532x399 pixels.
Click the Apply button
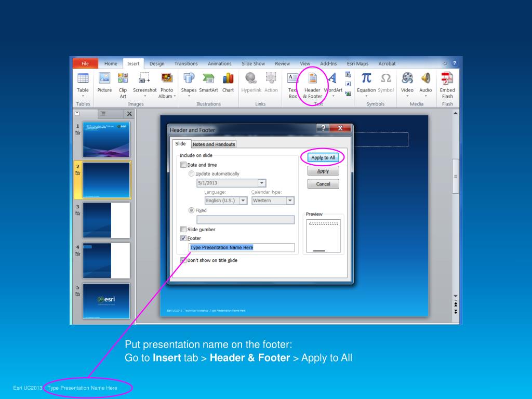(323, 171)
